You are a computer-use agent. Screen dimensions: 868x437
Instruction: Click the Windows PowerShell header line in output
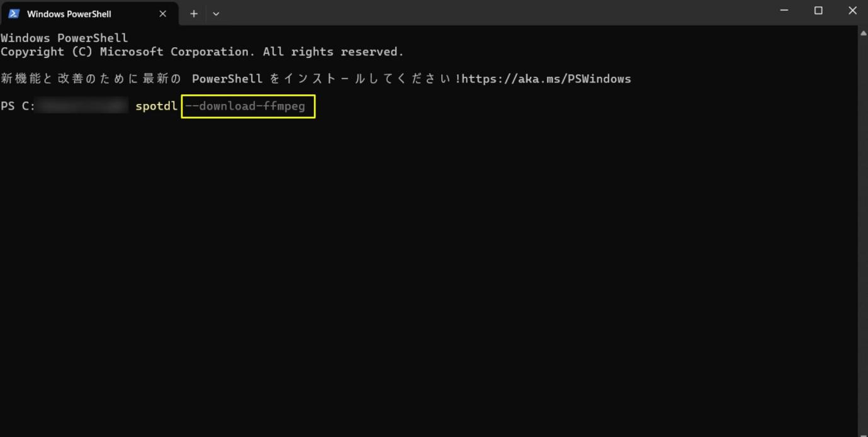(64, 38)
